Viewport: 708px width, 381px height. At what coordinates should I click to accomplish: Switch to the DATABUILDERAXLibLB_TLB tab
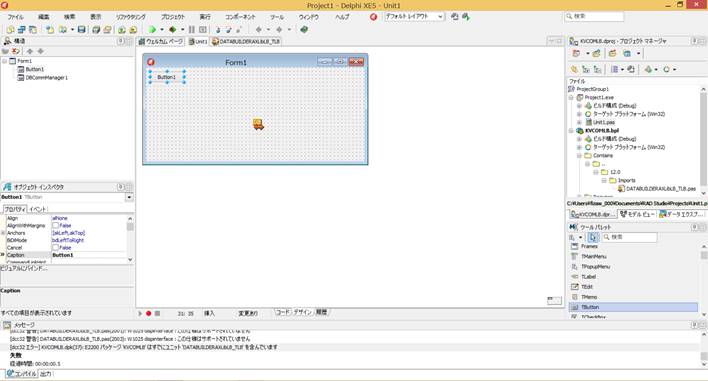pyautogui.click(x=246, y=42)
